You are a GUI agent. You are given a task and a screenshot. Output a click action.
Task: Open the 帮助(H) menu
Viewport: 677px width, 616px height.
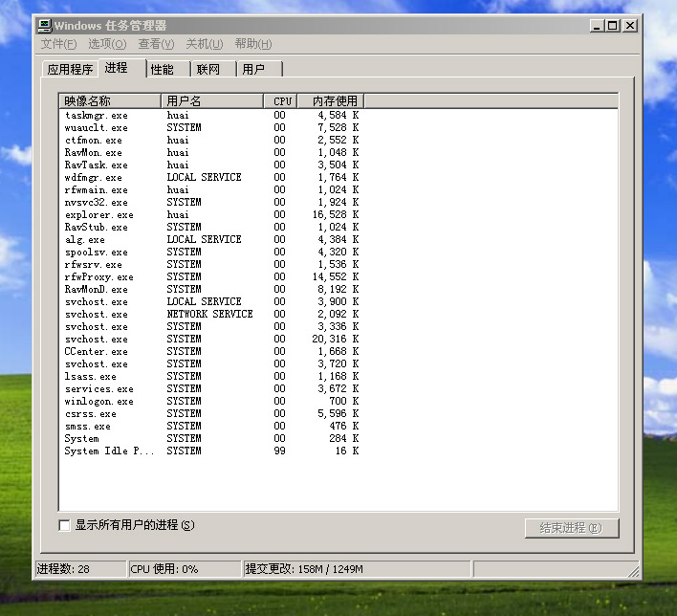(253, 44)
